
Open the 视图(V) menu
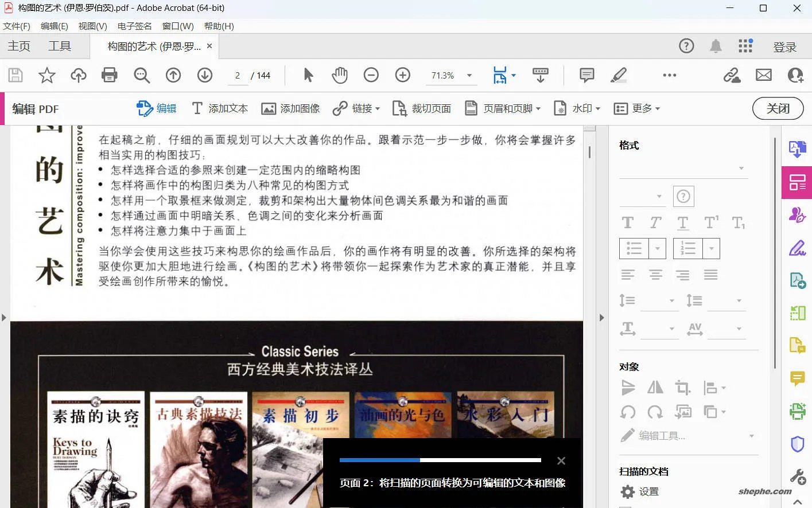(93, 26)
